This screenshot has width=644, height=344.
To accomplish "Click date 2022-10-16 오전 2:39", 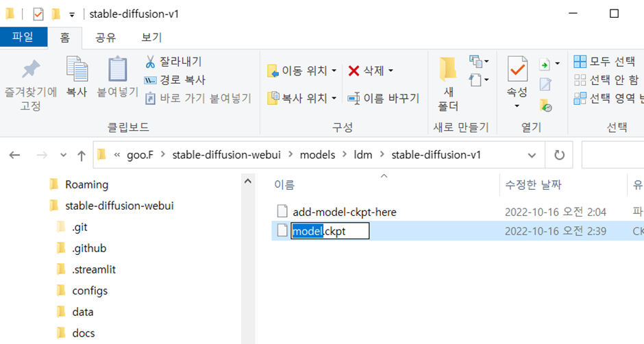I will [x=556, y=231].
